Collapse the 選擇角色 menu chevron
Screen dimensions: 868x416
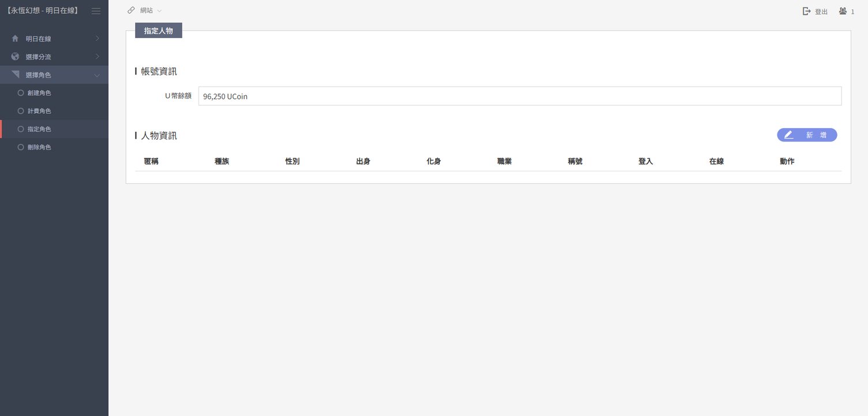pyautogui.click(x=97, y=75)
